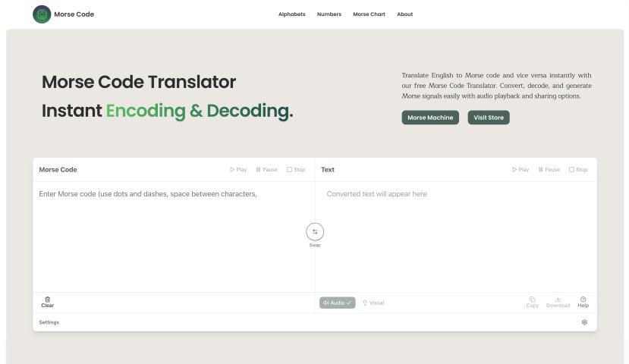Viewport: 629px width, 364px height.
Task: Stop playback in the Morse Code panel
Action: [296, 170]
